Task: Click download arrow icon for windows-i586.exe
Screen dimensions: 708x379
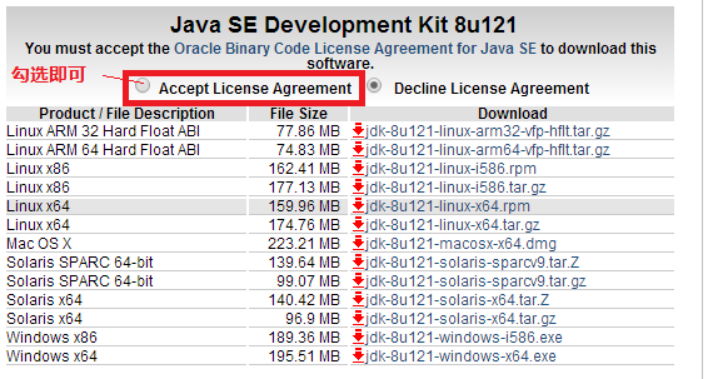Action: 359,337
